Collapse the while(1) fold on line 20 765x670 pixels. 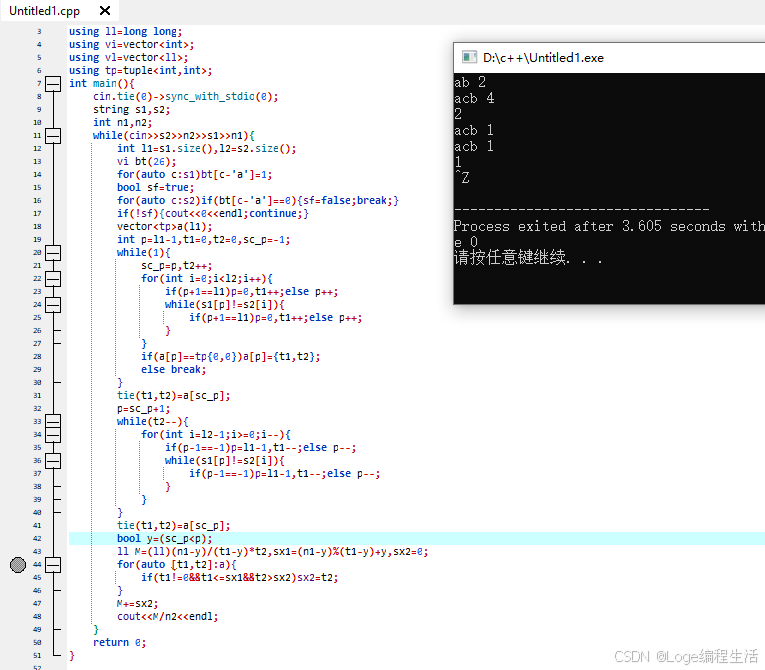point(53,253)
